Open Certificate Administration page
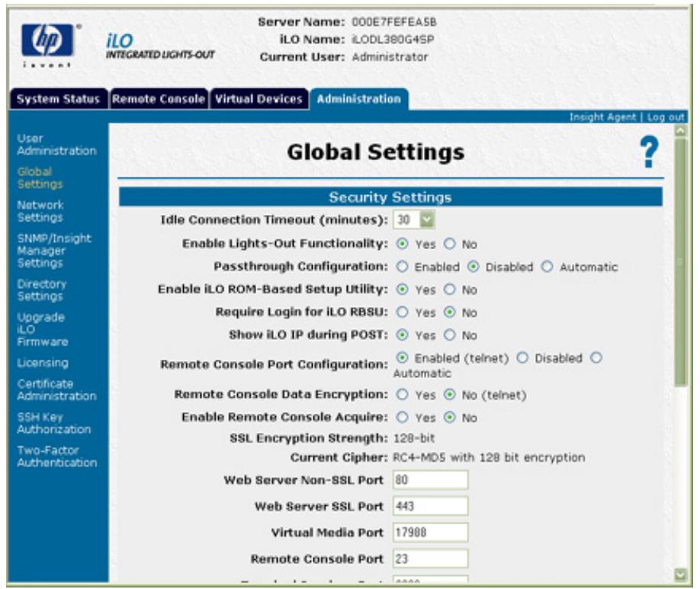This screenshot has width=700, height=589. click(x=56, y=390)
